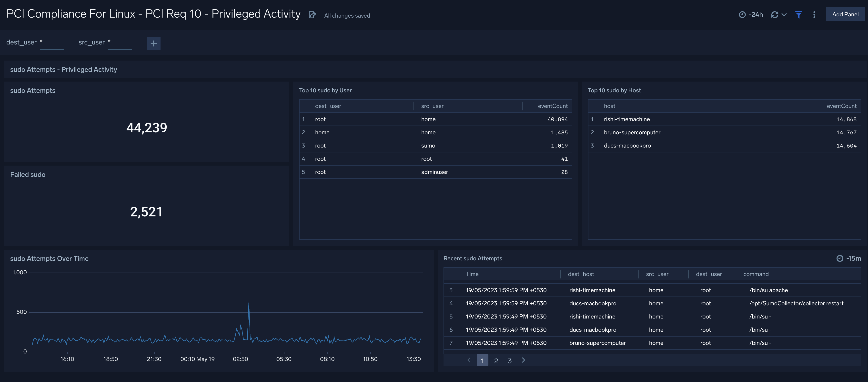This screenshot has width=868, height=382.
Task: Click the 44,239 sudo Attempts value
Action: [147, 127]
